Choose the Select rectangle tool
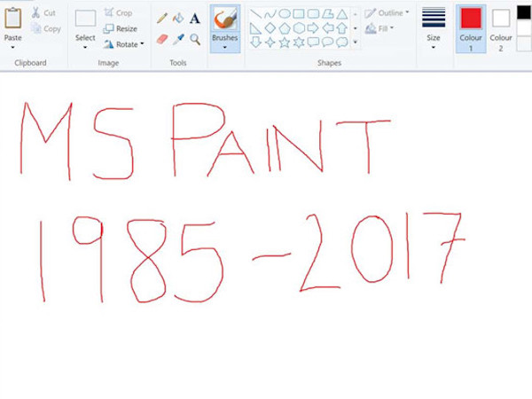532x399 pixels. click(x=85, y=19)
